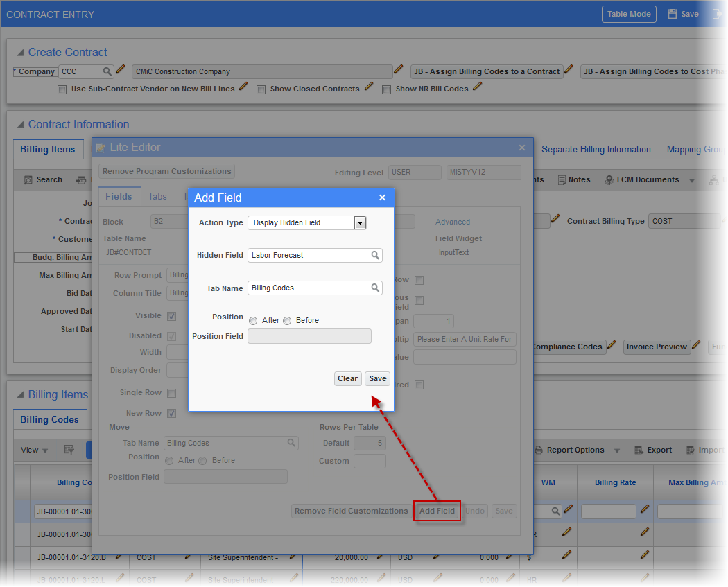728x587 pixels.
Task: Select the Fields tab in Lite Editor
Action: [119, 196]
